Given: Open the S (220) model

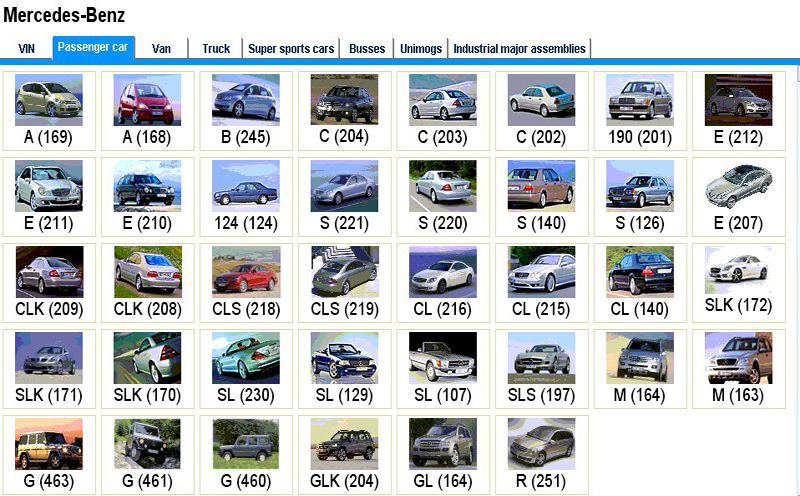Looking at the screenshot, I should [x=443, y=197].
